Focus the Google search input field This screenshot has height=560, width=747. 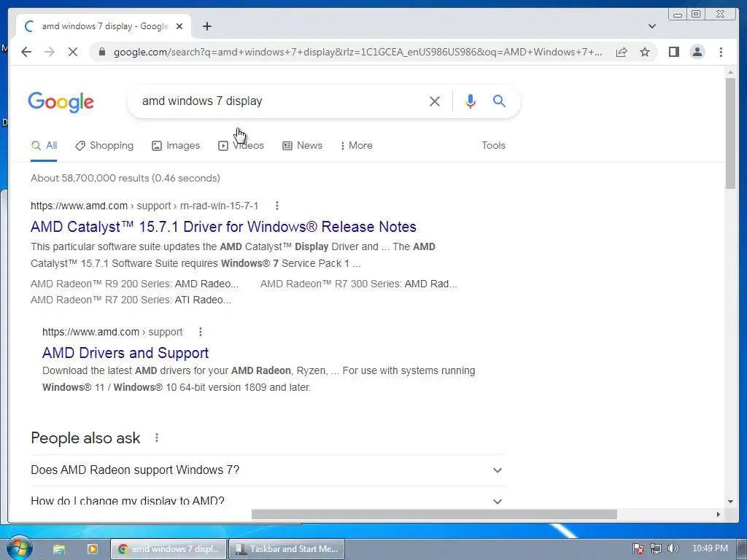[281, 101]
